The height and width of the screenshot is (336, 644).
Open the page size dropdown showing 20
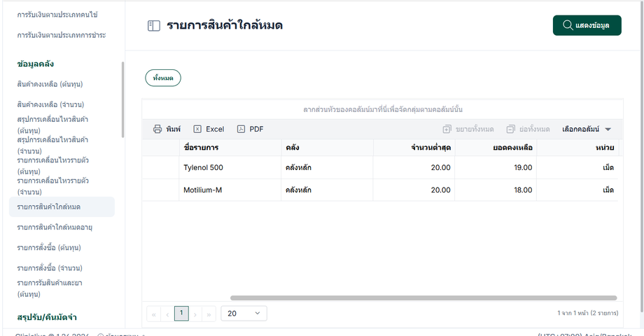244,314
